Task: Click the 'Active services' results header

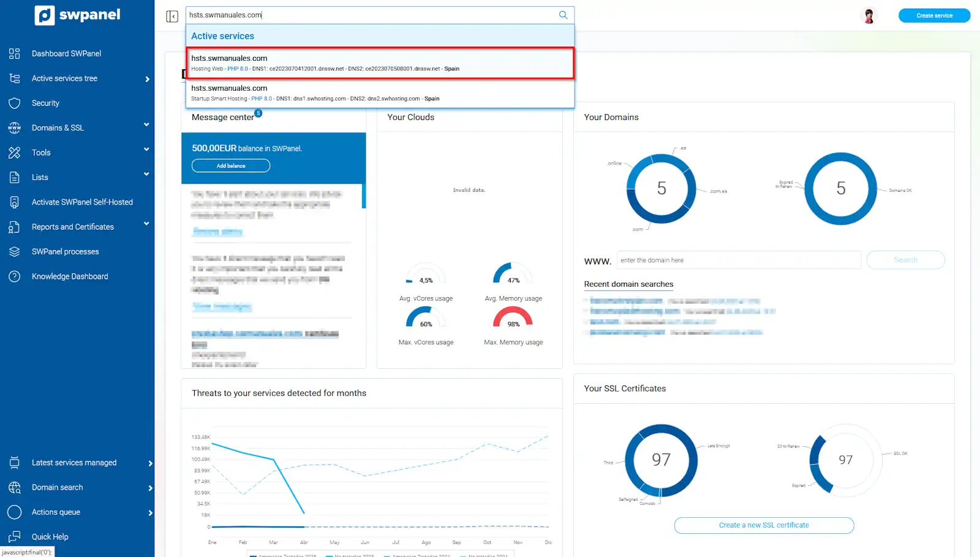Action: (x=222, y=36)
